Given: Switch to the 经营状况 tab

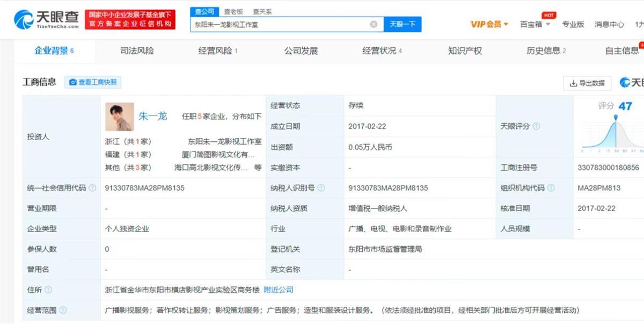Looking at the screenshot, I should tap(382, 51).
